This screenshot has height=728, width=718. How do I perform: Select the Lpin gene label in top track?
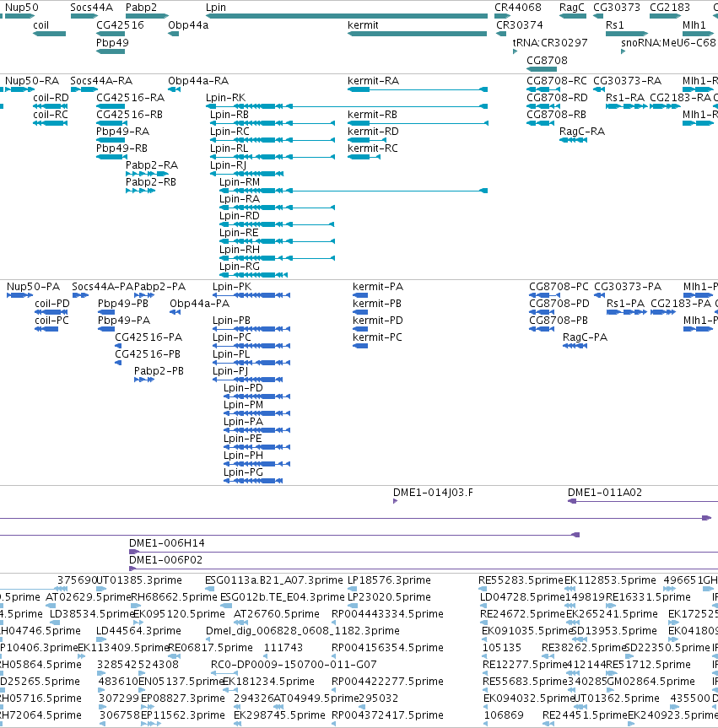tap(216, 8)
